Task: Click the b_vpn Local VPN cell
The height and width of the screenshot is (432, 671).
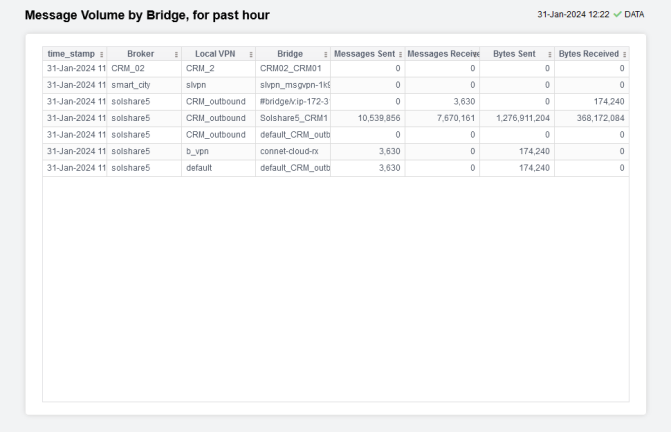Action: (x=199, y=151)
